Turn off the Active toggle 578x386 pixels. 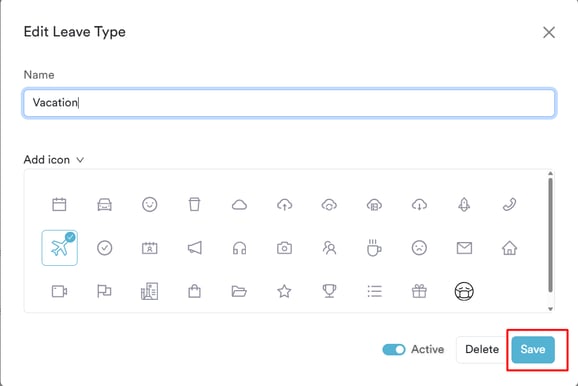tap(394, 349)
